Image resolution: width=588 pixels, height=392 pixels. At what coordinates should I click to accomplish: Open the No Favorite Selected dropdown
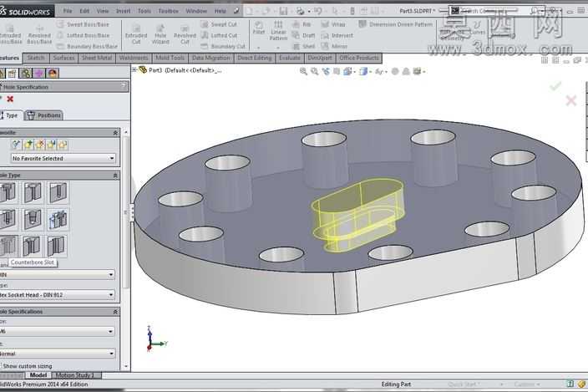click(63, 158)
